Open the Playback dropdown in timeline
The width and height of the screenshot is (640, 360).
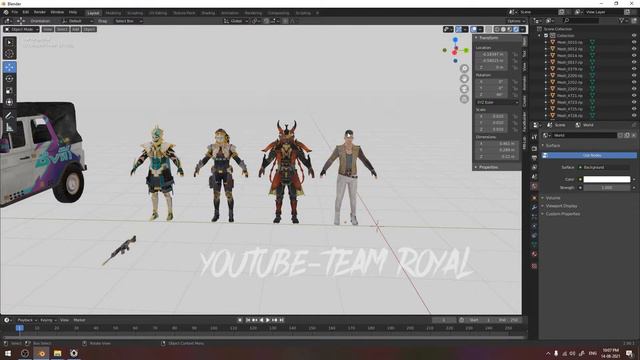tap(27, 320)
